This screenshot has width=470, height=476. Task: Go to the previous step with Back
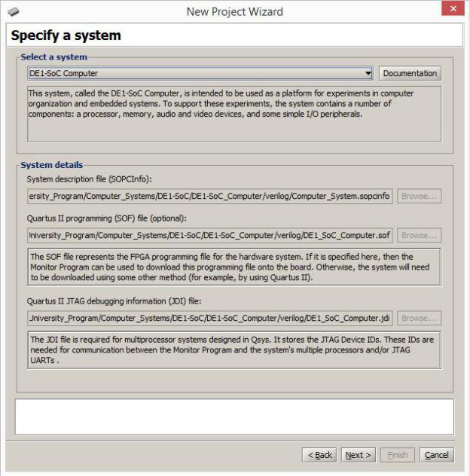tap(319, 455)
